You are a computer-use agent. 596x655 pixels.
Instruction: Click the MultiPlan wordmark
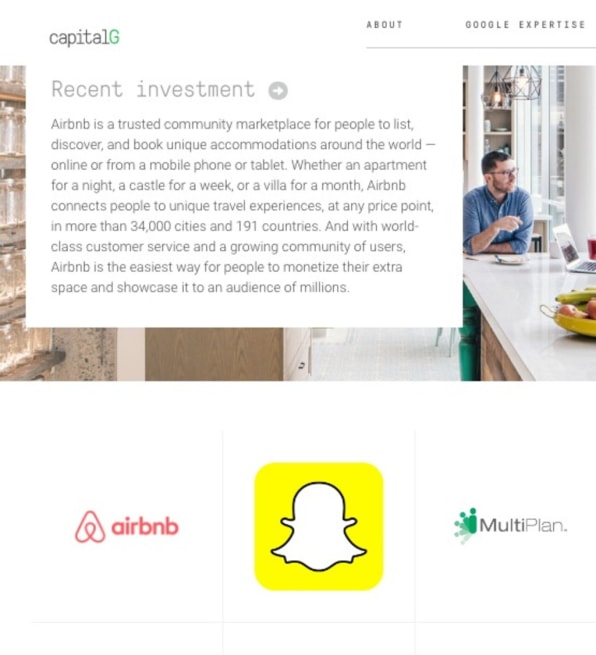pyautogui.click(x=523, y=525)
